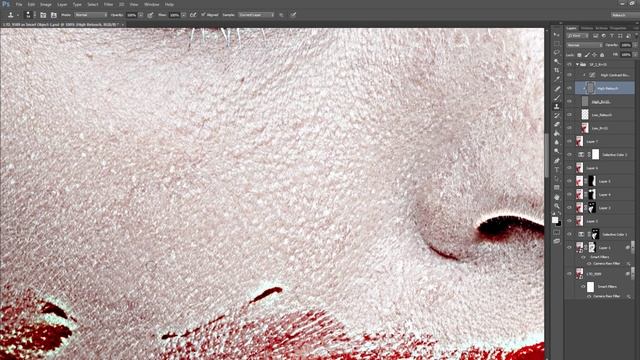Click the background color swatch
This screenshot has width=640, height=360.
[558, 223]
